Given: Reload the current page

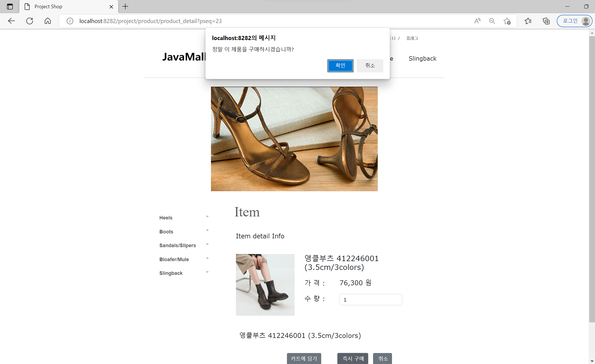Looking at the screenshot, I should tap(30, 21).
